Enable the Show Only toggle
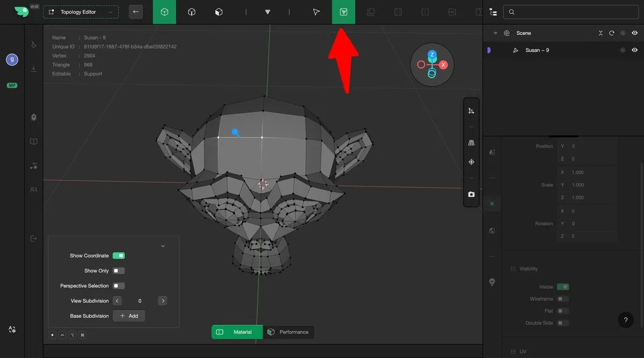644x358 pixels. 119,271
